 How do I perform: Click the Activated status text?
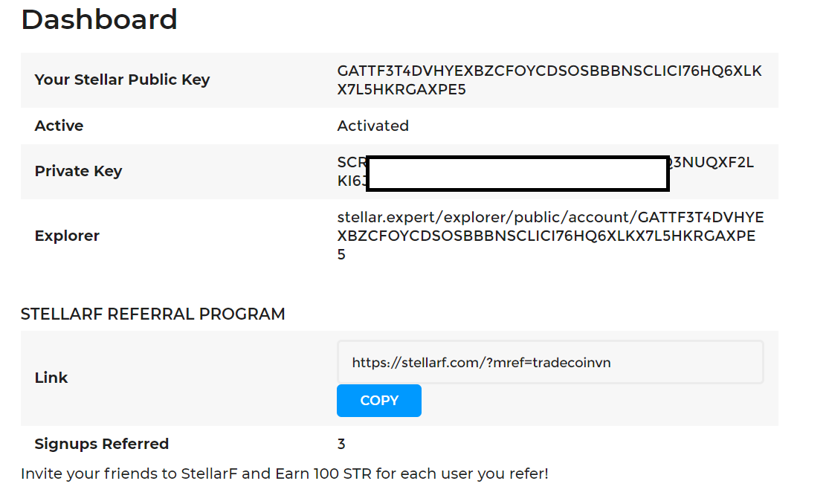[372, 126]
